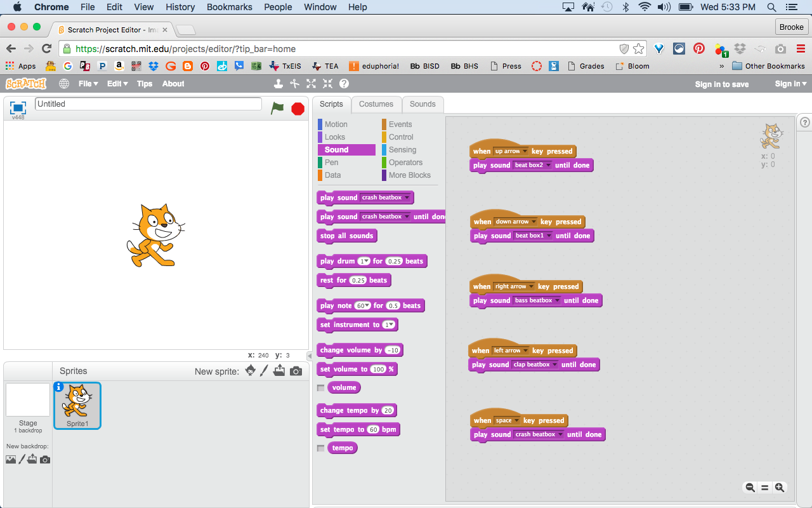Select the Stage backdrop thumbnail

28,400
